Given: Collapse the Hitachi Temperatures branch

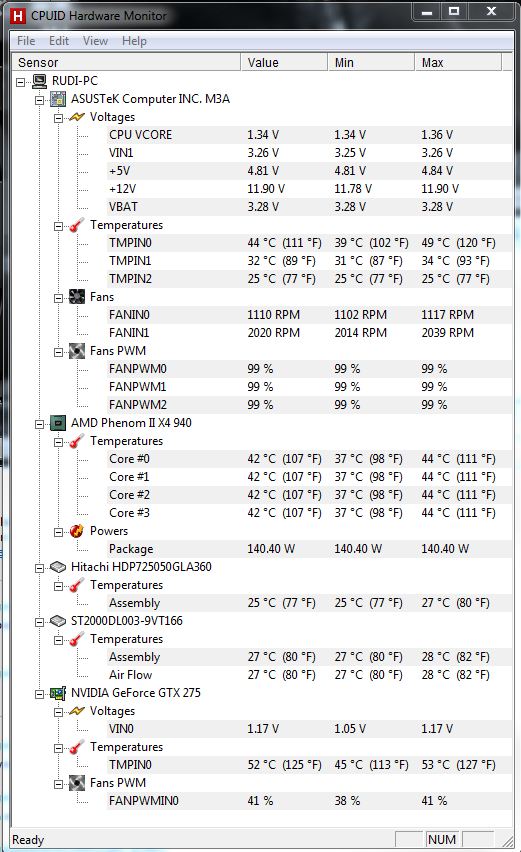Looking at the screenshot, I should [x=59, y=586].
